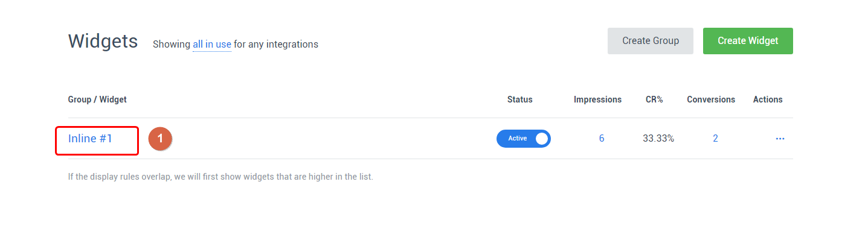Click the 33.33% conversion rate value
Screen dimensions: 868x249
coord(658,139)
